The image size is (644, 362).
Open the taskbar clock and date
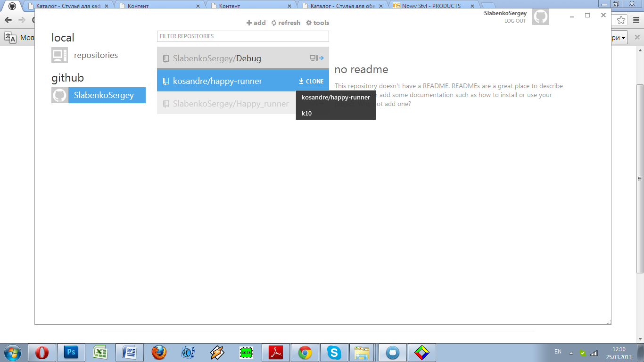tap(619, 353)
